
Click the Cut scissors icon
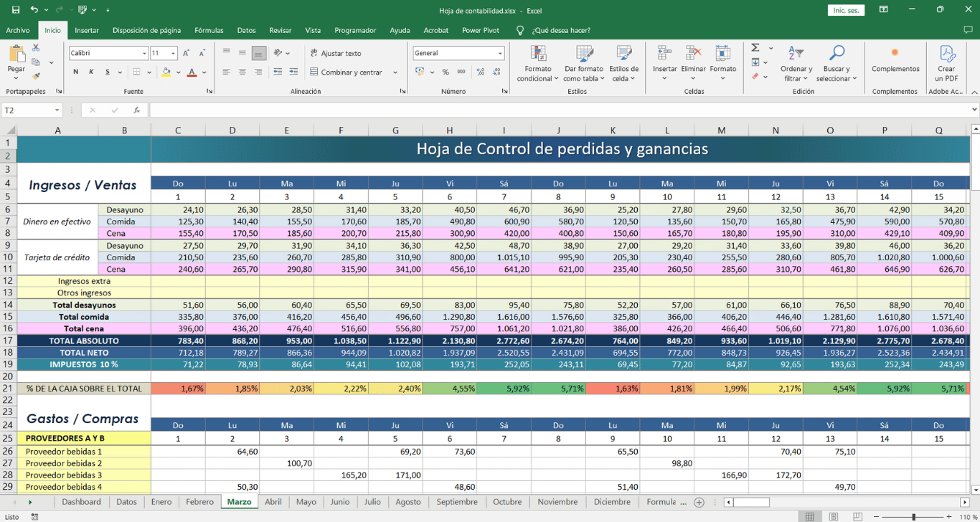coord(36,48)
